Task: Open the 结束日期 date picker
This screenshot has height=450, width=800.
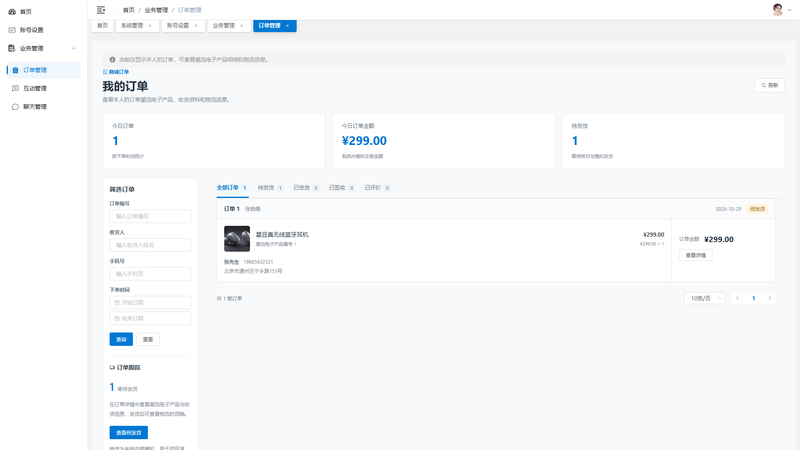Action: tap(150, 318)
